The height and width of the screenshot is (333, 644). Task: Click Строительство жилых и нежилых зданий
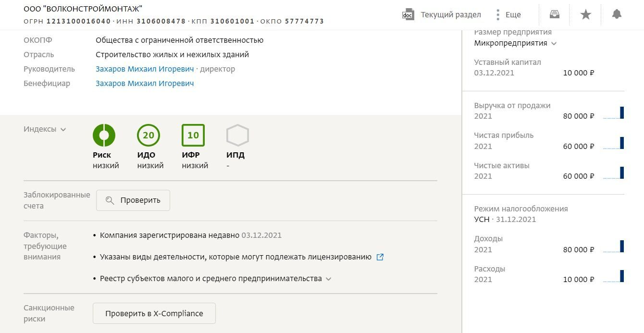[x=172, y=55]
